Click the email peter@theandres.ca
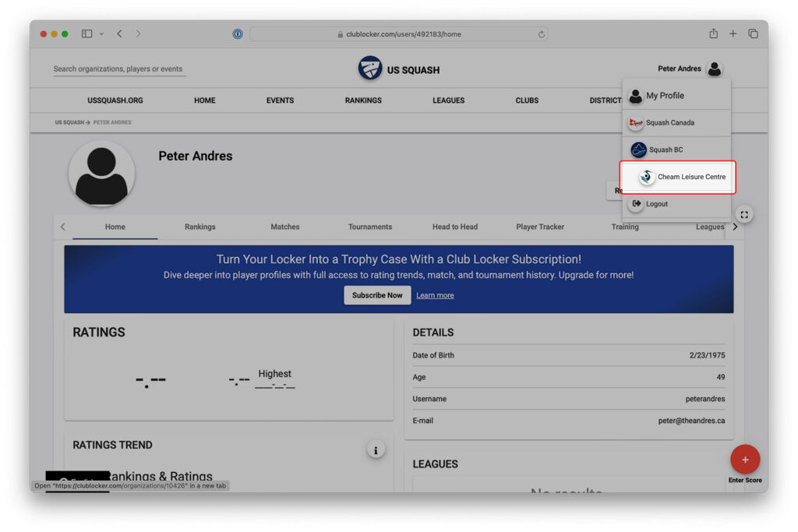Image resolution: width=798 pixels, height=532 pixels. 691,421
